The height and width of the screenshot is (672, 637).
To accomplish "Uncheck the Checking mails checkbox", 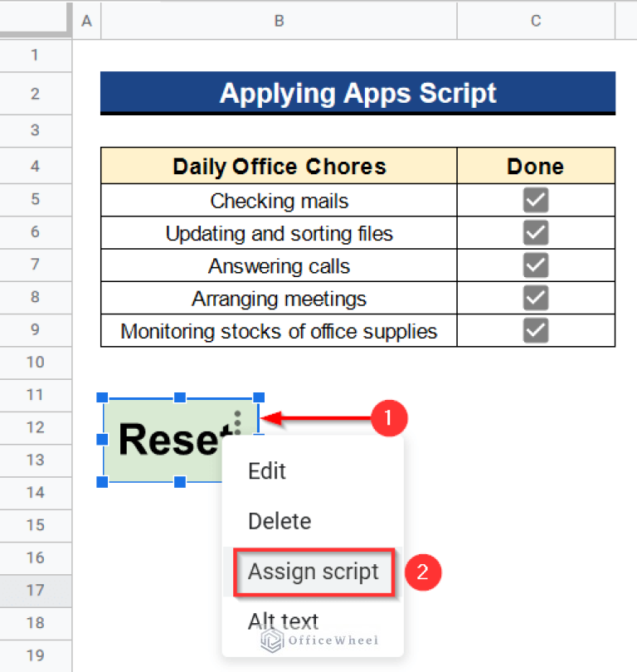I will pos(535,200).
